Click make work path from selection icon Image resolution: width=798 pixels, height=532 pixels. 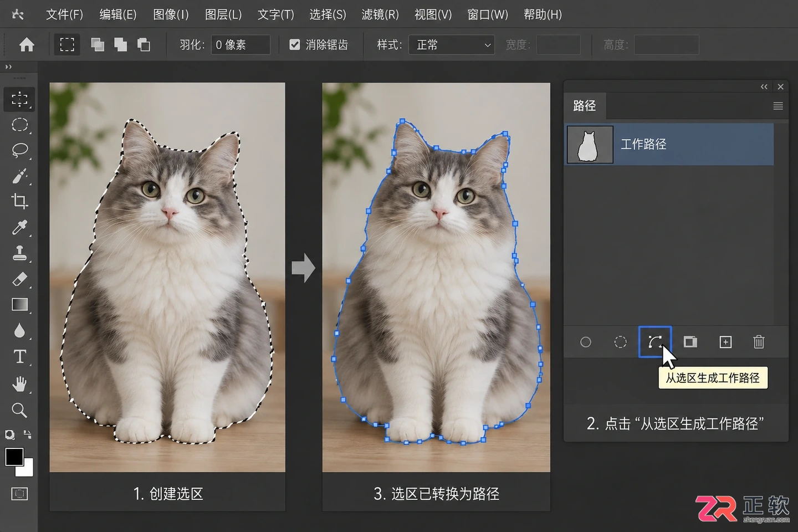tap(655, 342)
